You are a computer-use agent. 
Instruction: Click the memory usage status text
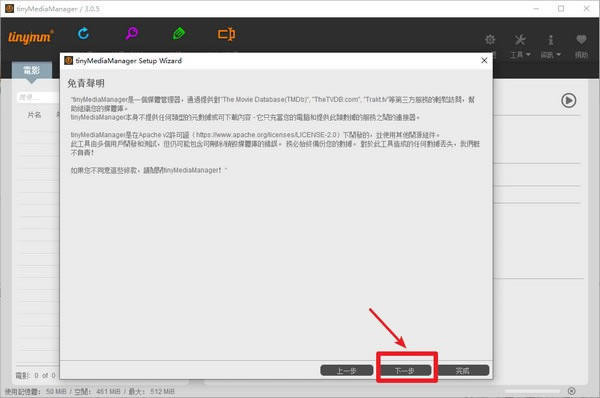(x=90, y=391)
